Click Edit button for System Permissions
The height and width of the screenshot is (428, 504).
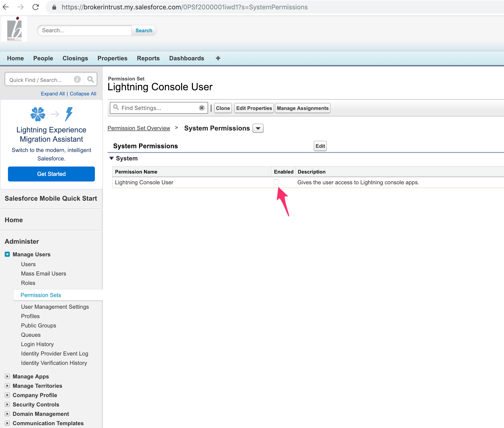pyautogui.click(x=320, y=146)
